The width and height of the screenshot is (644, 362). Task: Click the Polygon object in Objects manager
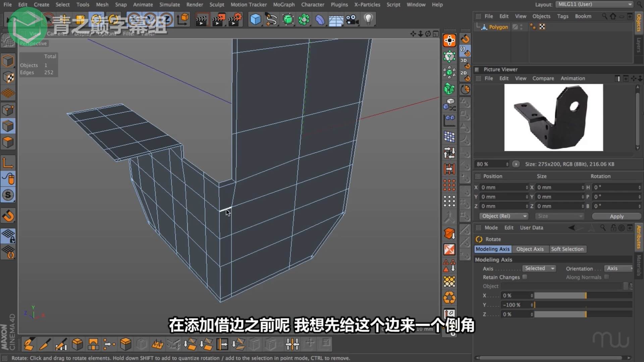(498, 27)
